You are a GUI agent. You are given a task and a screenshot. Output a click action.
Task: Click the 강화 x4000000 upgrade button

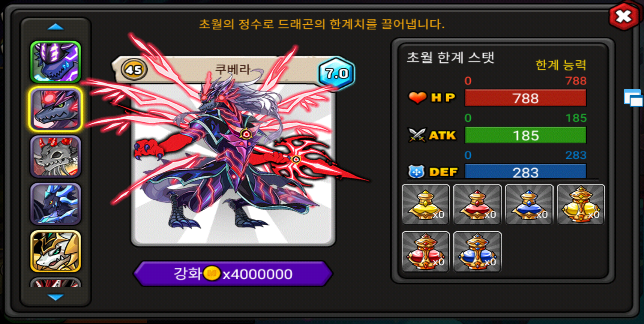233,274
